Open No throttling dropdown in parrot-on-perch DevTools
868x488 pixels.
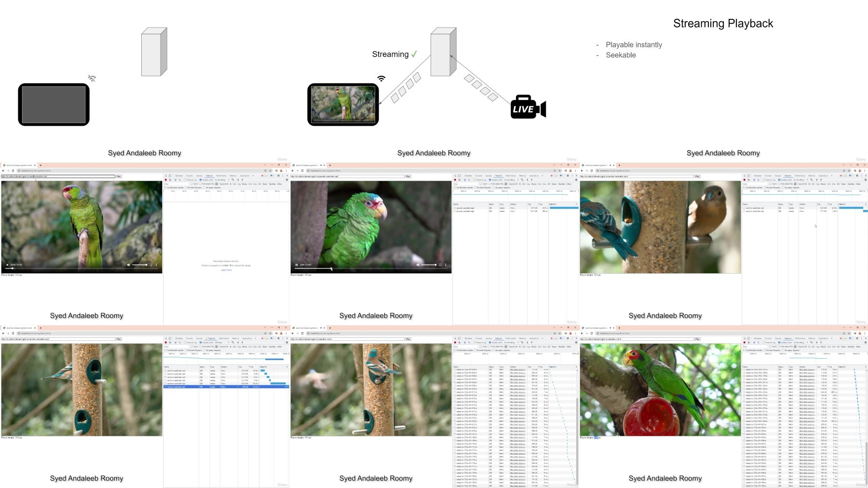[x=222, y=180]
